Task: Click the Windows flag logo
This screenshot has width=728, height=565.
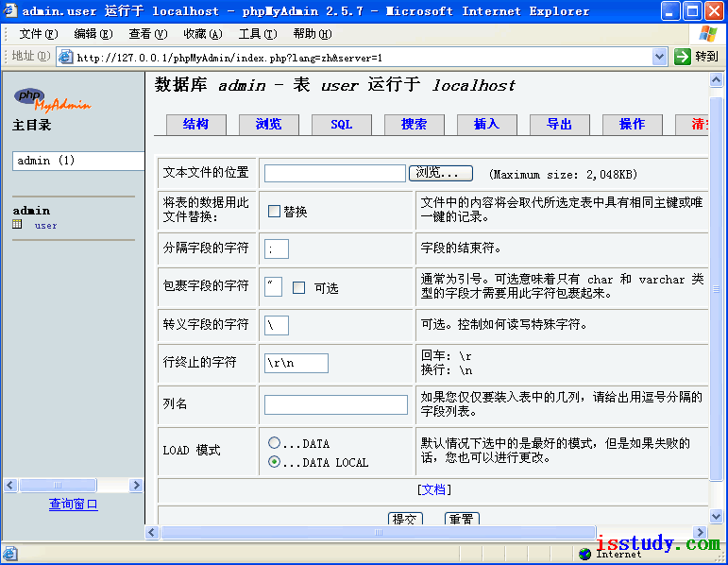Action: 708,34
